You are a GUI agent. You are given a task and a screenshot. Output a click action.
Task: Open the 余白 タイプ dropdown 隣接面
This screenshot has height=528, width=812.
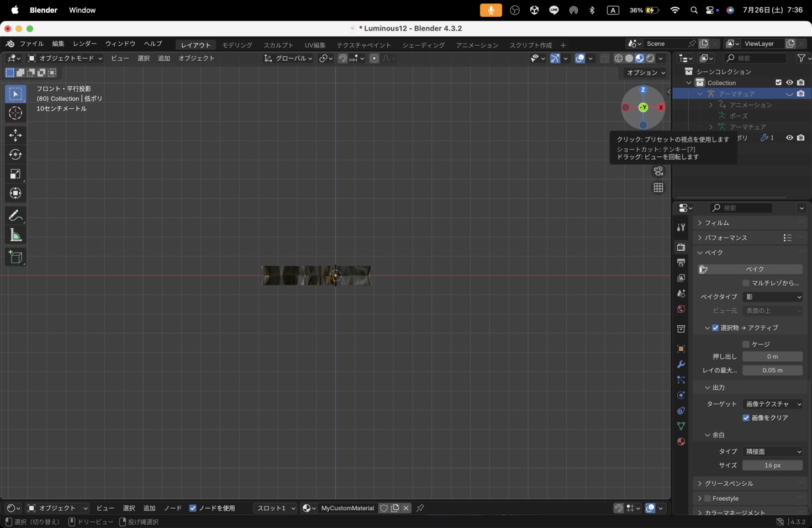[x=773, y=452]
